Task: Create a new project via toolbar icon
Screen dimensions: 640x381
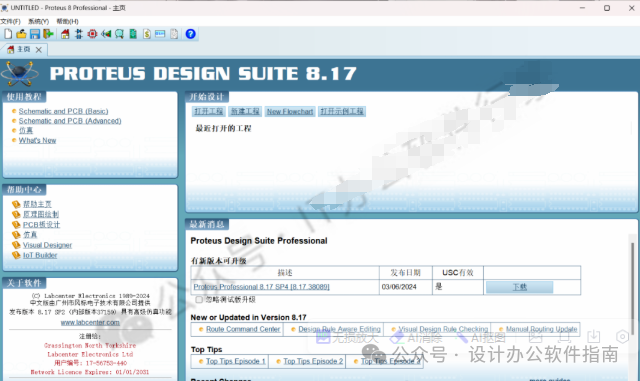Action: [8, 34]
